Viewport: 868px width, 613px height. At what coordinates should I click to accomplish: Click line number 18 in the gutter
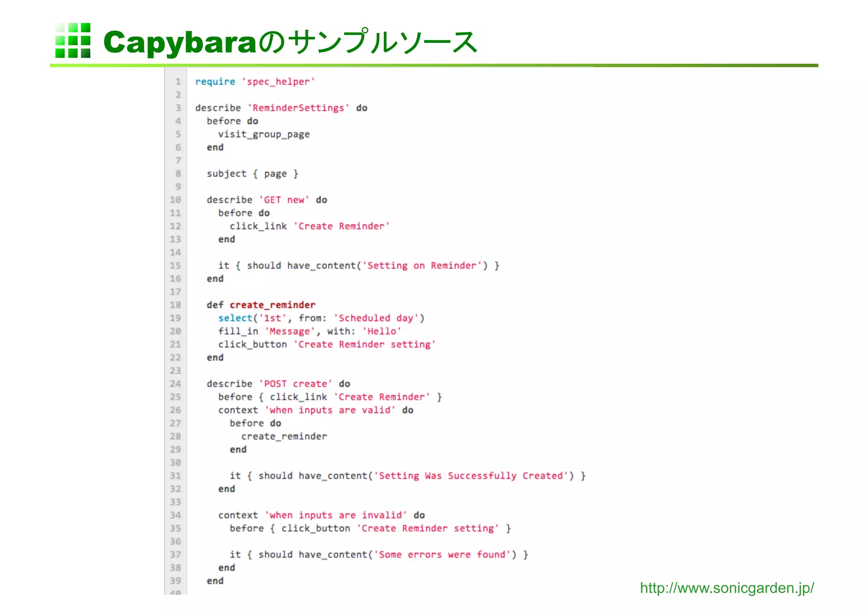(175, 305)
